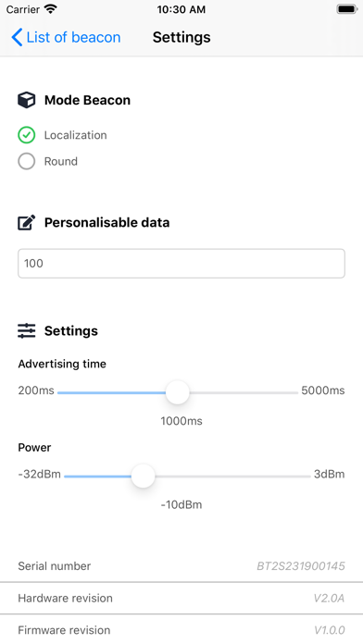
Task: Focus the Personalisable data field containing 100
Action: [181, 264]
